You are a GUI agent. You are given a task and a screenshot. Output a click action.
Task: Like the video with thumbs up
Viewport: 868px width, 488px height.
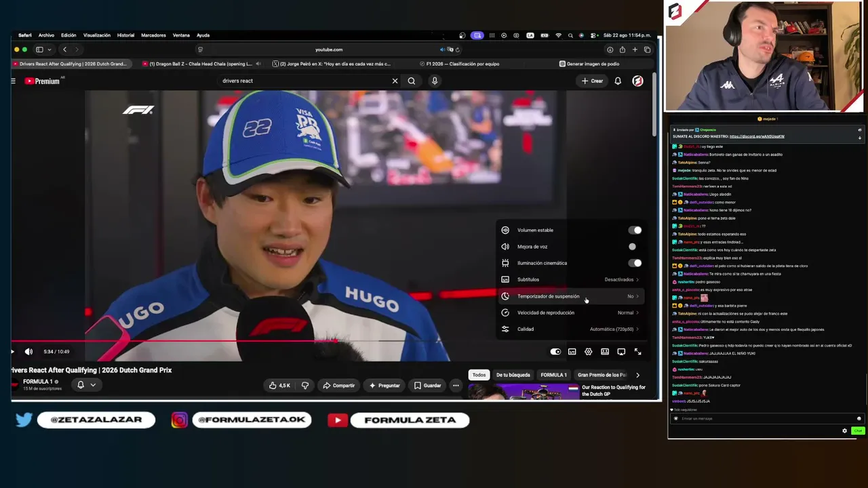pos(279,386)
